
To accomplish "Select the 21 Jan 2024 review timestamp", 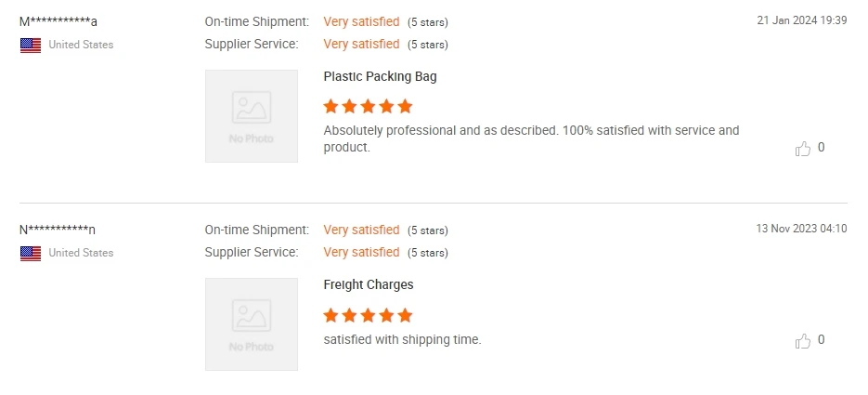I will coord(801,20).
